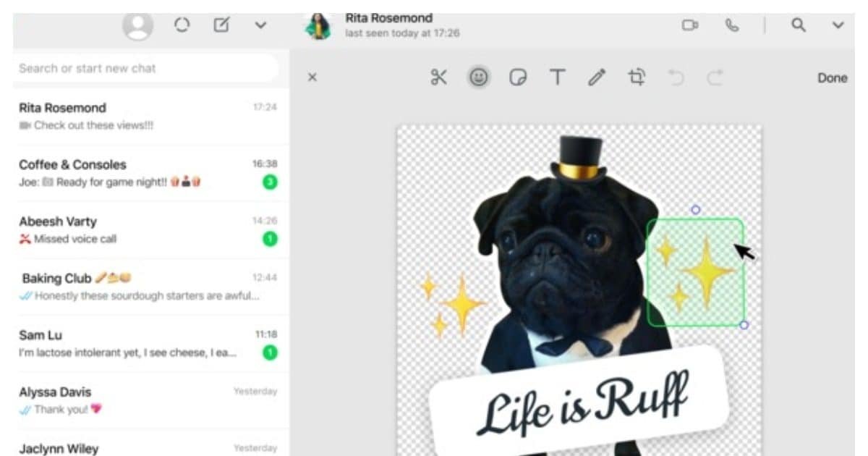
Task: Open the Rita Rosemond chat
Action: [x=151, y=116]
